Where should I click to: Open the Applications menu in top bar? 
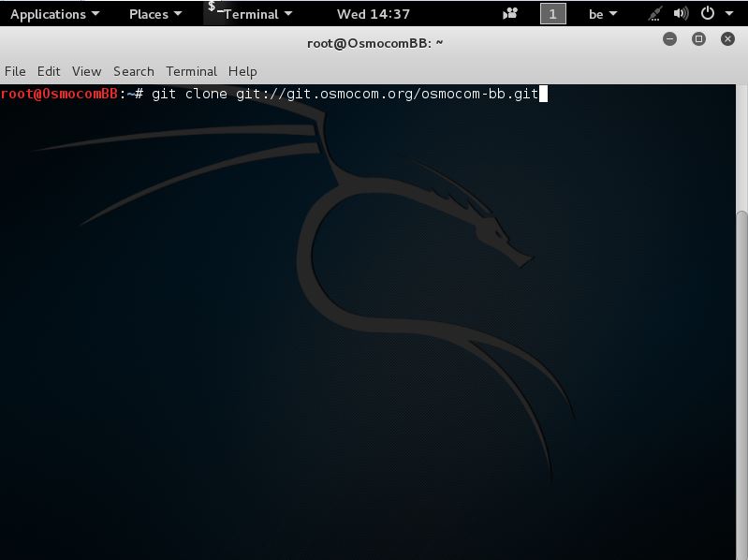click(x=55, y=14)
